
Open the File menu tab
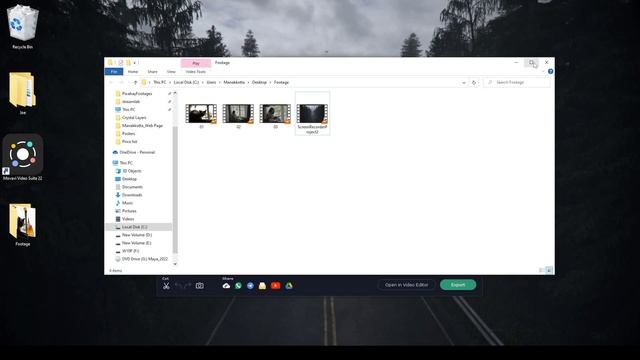[114, 72]
